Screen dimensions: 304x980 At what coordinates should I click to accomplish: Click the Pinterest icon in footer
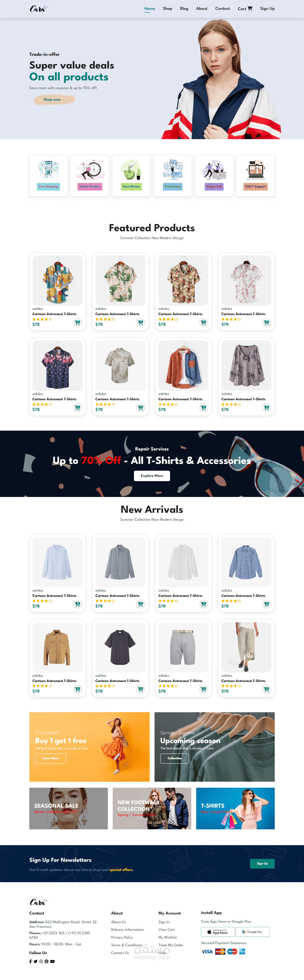click(46, 961)
